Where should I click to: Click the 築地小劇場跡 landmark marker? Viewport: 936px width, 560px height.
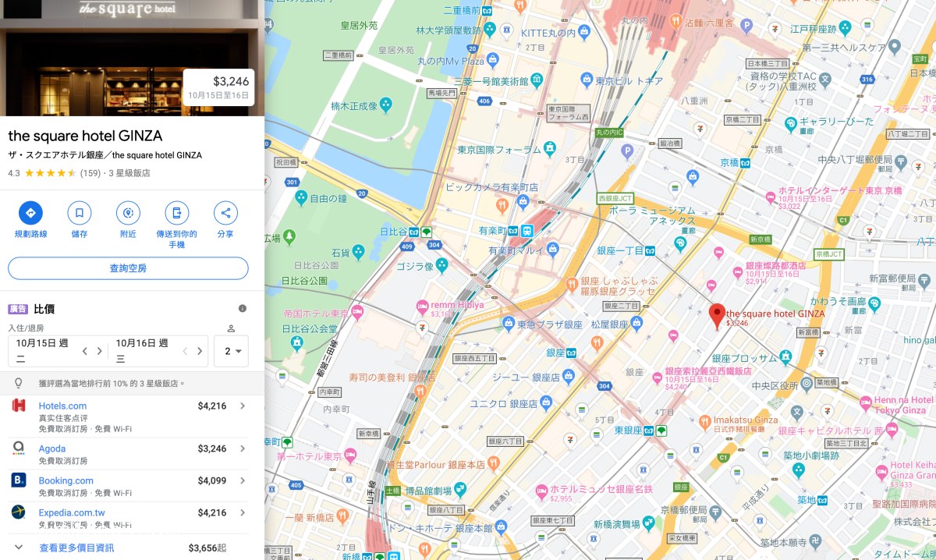(798, 470)
